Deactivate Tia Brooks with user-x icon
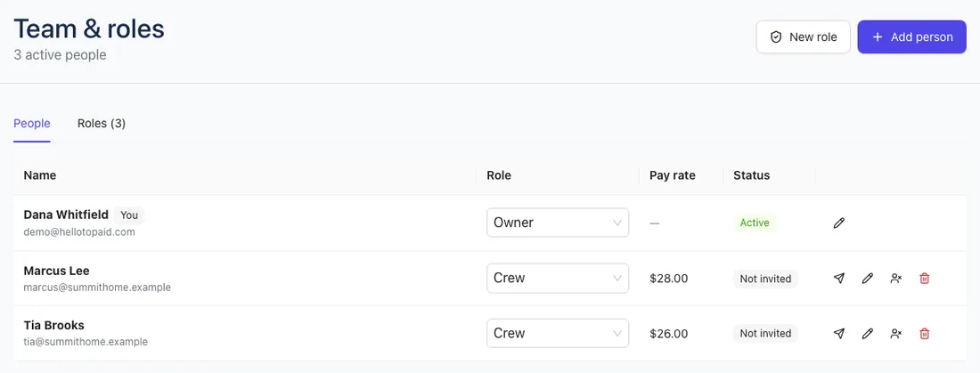The width and height of the screenshot is (980, 373). pyautogui.click(x=896, y=334)
